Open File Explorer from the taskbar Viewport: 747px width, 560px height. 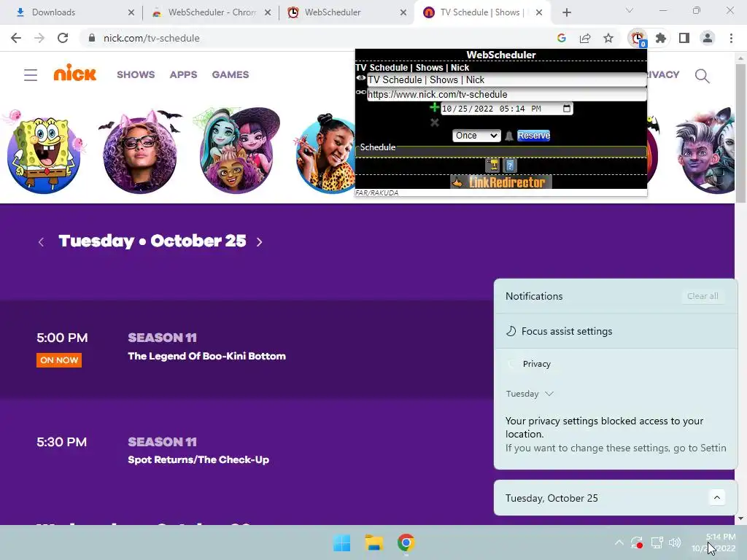(374, 542)
